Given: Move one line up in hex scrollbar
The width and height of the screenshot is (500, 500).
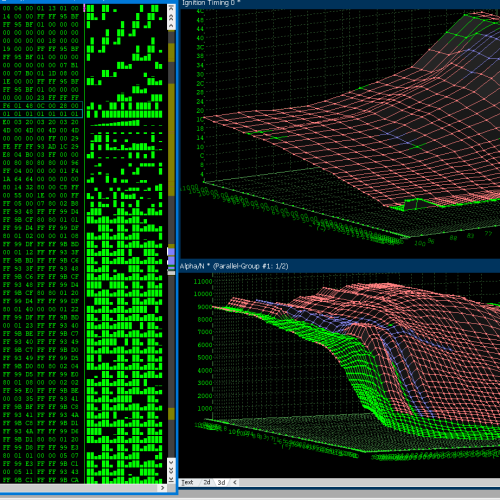Looking at the screenshot, I should (171, 26).
